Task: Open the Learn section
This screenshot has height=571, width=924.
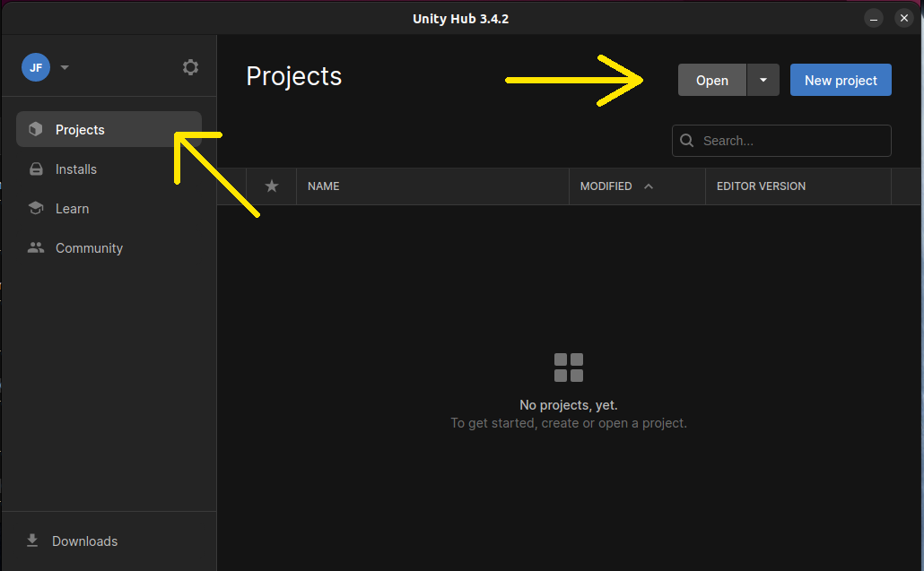Action: pyautogui.click(x=72, y=208)
